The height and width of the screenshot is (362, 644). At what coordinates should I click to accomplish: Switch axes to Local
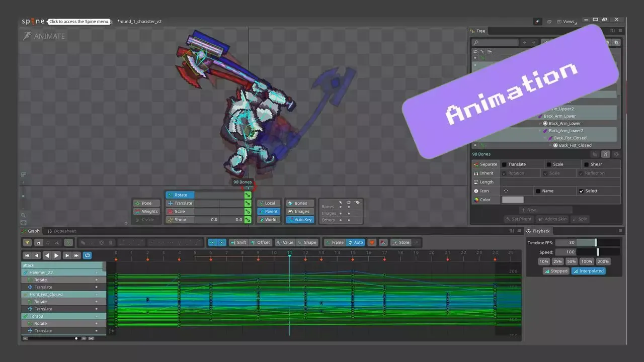coord(269,203)
